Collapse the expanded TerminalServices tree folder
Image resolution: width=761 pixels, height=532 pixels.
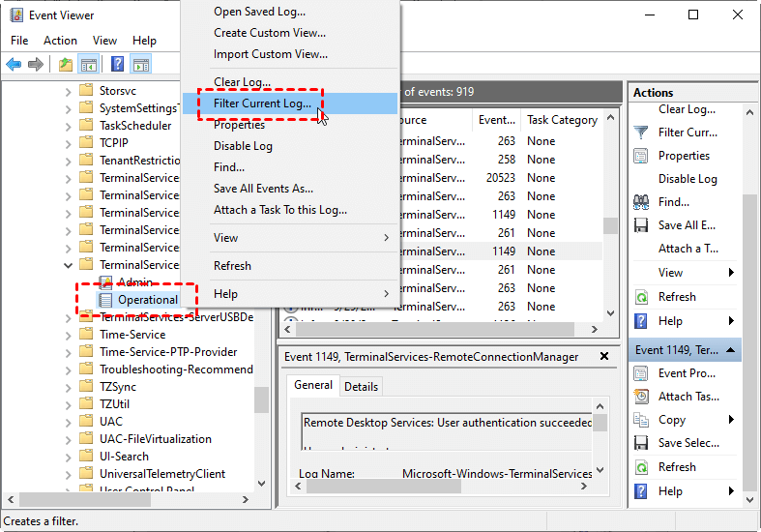(x=69, y=265)
